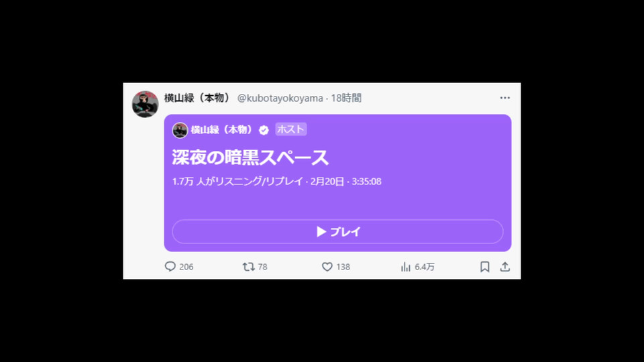644x362 pixels.
Task: Open the three-dot more options menu
Action: point(504,98)
